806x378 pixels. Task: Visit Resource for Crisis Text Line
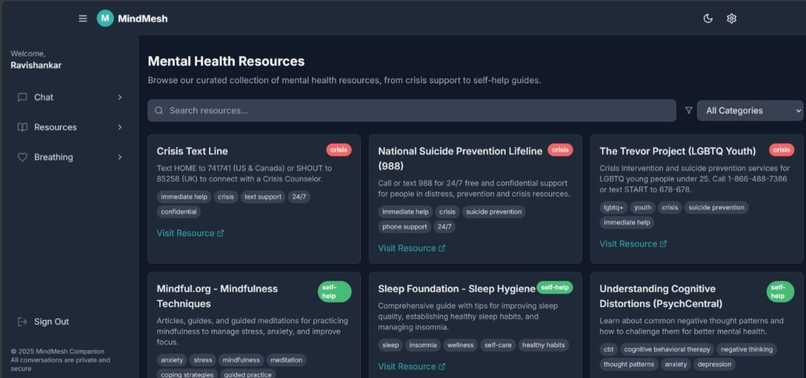[190, 233]
